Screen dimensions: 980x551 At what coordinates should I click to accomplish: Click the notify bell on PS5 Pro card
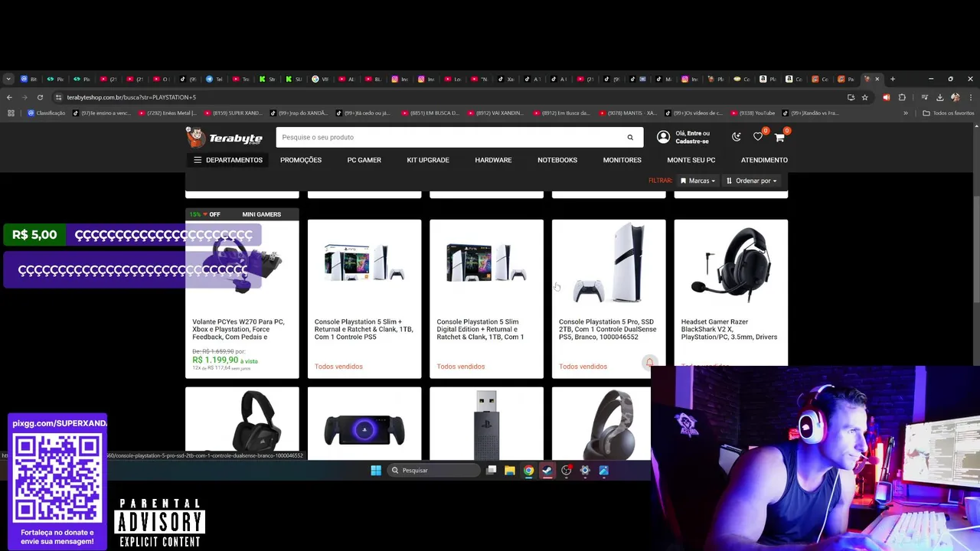(x=649, y=363)
